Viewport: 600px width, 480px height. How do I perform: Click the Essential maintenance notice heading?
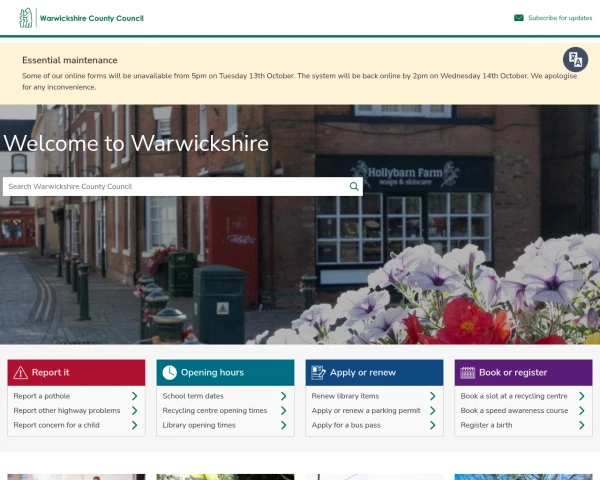click(70, 60)
